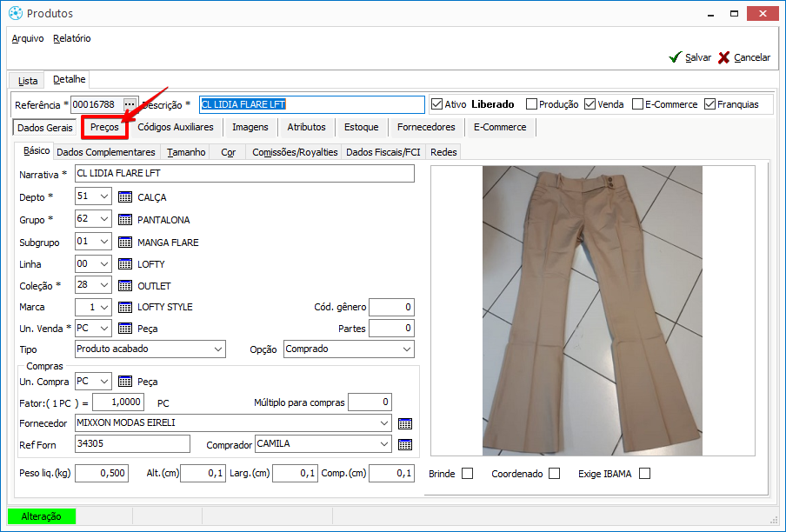Click the pants product image
Viewport: 786px width, 532px height.
[592, 310]
